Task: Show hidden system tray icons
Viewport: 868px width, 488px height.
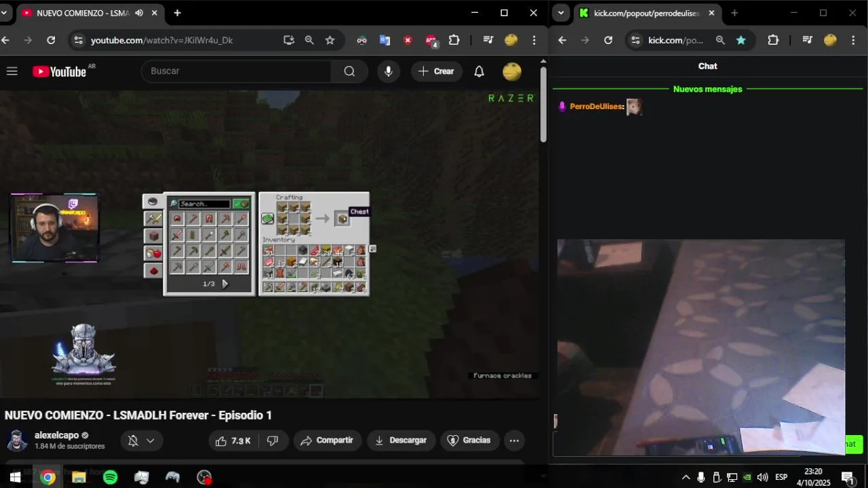Action: [x=686, y=477]
